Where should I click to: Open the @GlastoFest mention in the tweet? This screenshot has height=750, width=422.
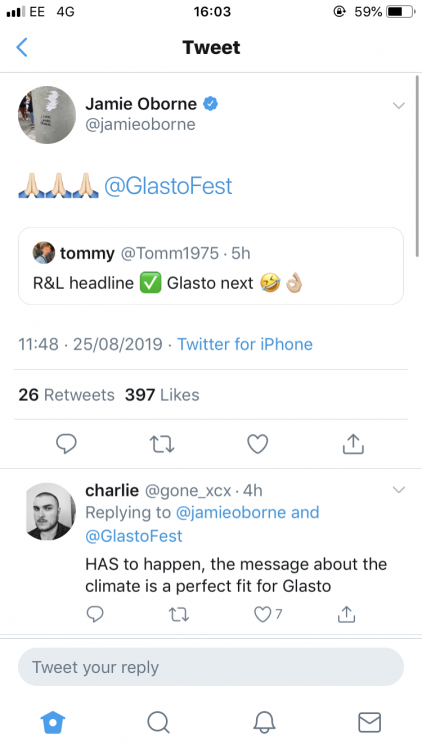tap(168, 186)
